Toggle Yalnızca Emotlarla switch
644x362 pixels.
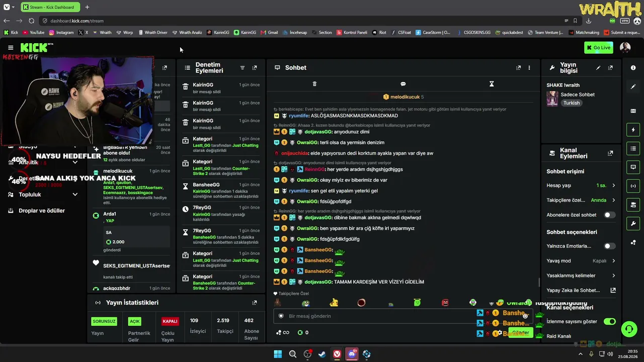click(x=610, y=246)
